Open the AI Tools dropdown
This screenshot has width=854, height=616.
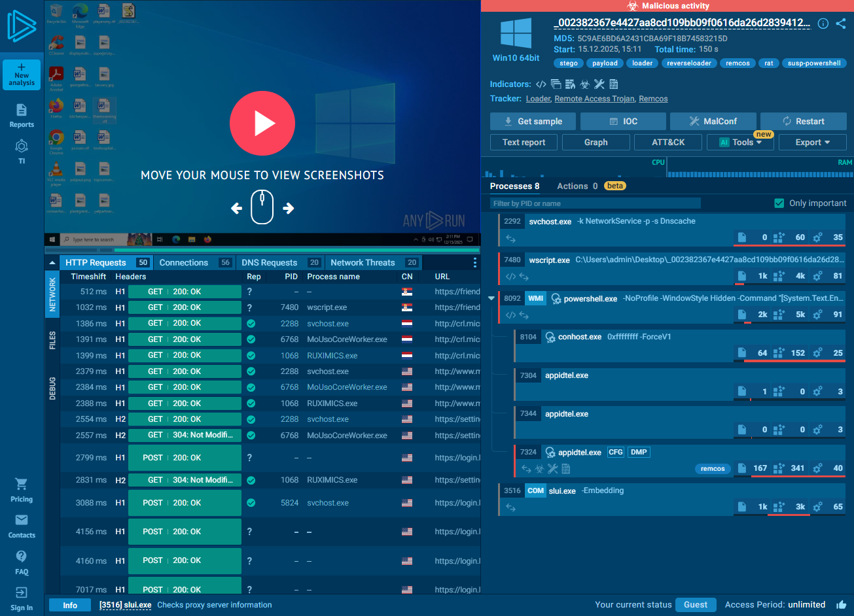[740, 143]
